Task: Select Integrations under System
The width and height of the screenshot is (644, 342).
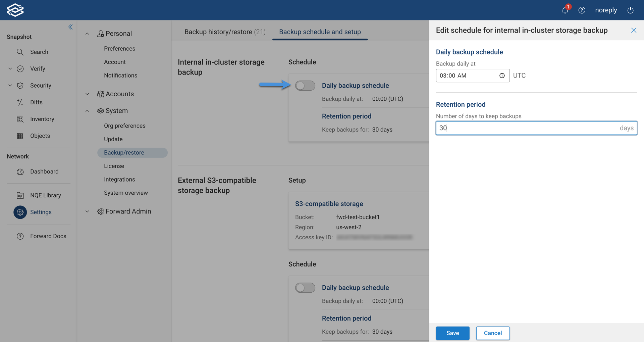Action: pyautogui.click(x=119, y=179)
